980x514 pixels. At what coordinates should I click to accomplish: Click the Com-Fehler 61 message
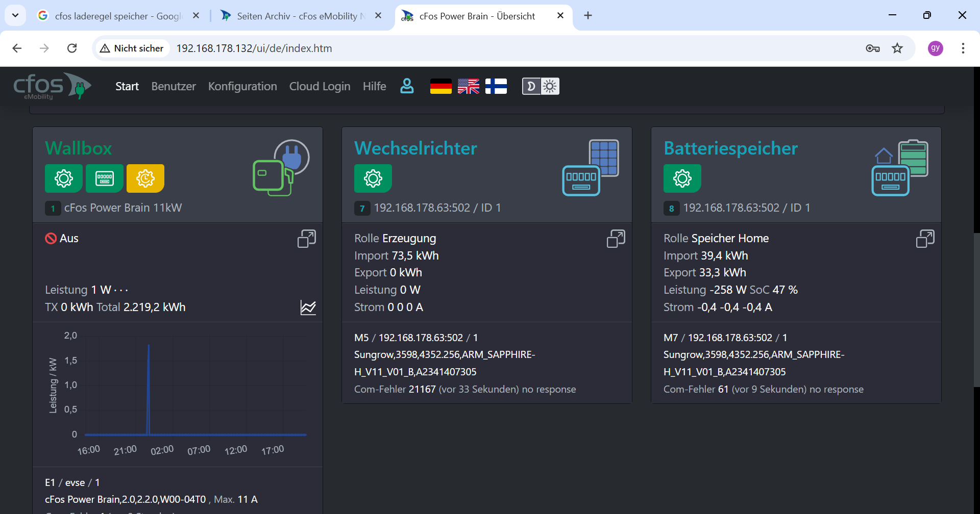(x=764, y=389)
